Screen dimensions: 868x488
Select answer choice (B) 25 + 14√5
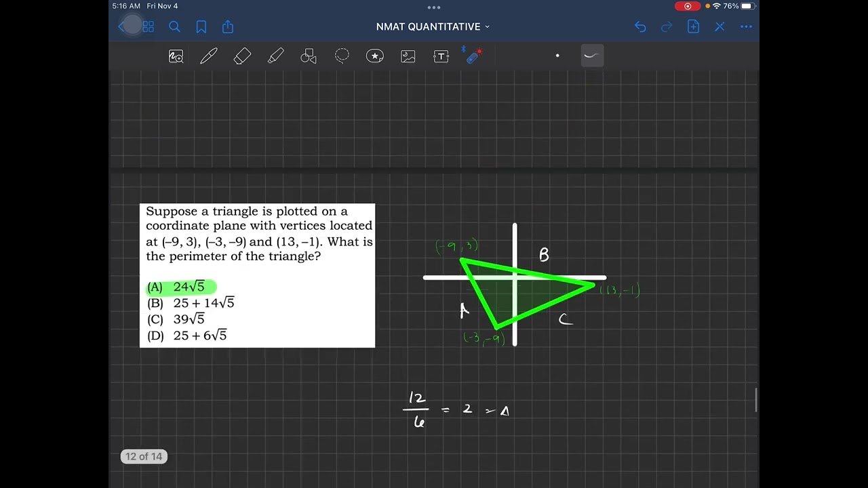click(x=191, y=303)
